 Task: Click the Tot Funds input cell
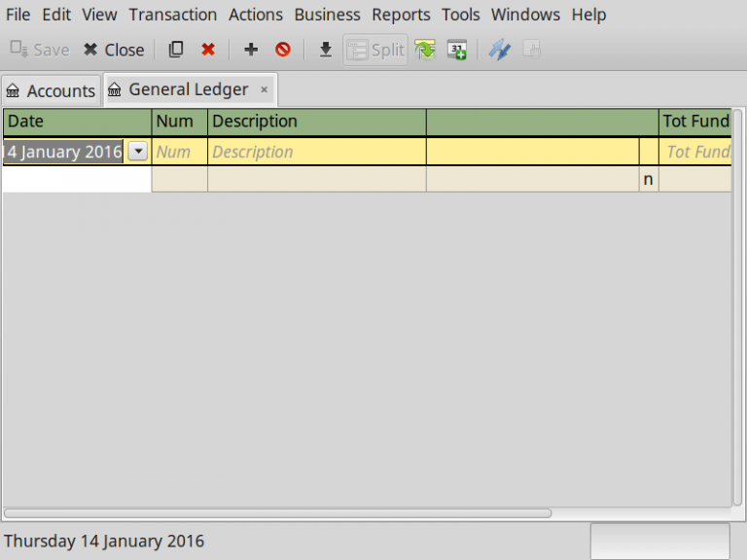pyautogui.click(x=695, y=152)
